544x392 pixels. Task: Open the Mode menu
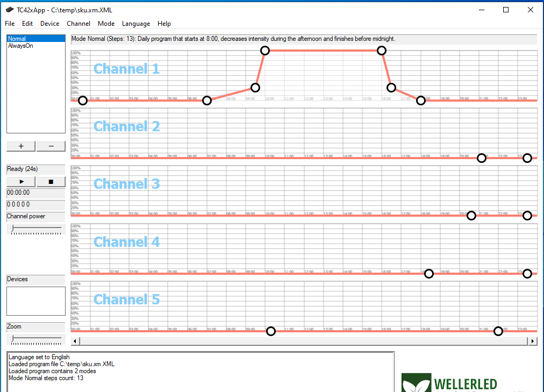(x=106, y=24)
